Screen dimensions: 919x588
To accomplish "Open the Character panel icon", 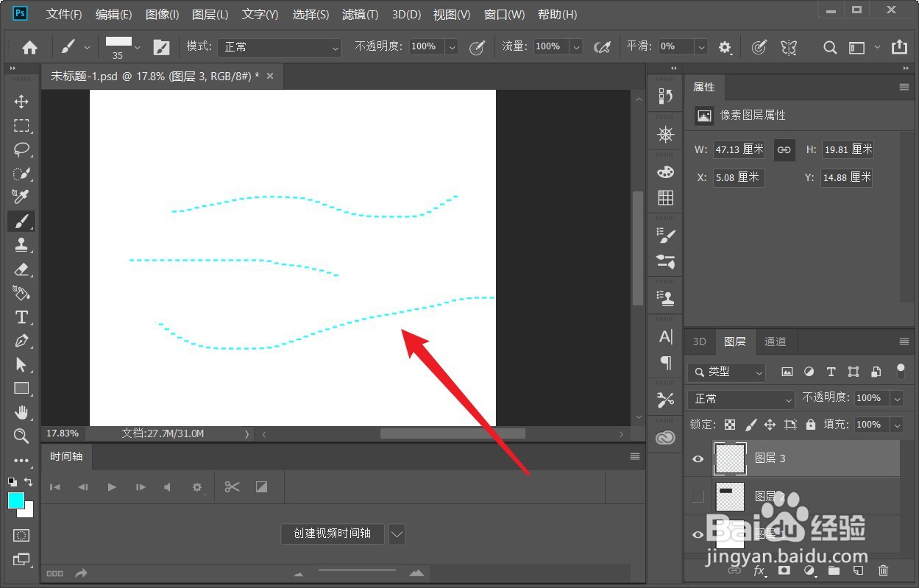I will (665, 337).
